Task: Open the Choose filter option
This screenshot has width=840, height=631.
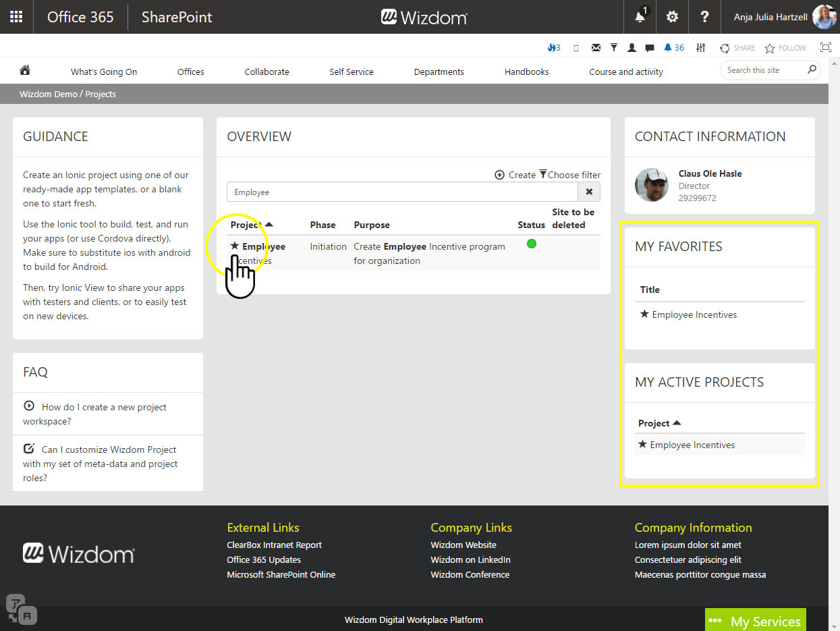Action: pyautogui.click(x=569, y=175)
